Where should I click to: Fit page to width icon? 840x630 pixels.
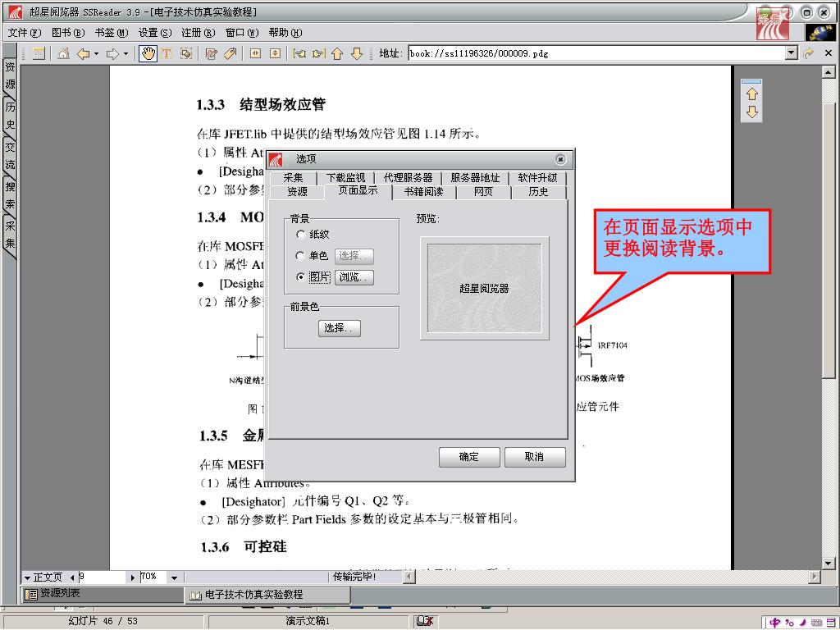point(256,53)
